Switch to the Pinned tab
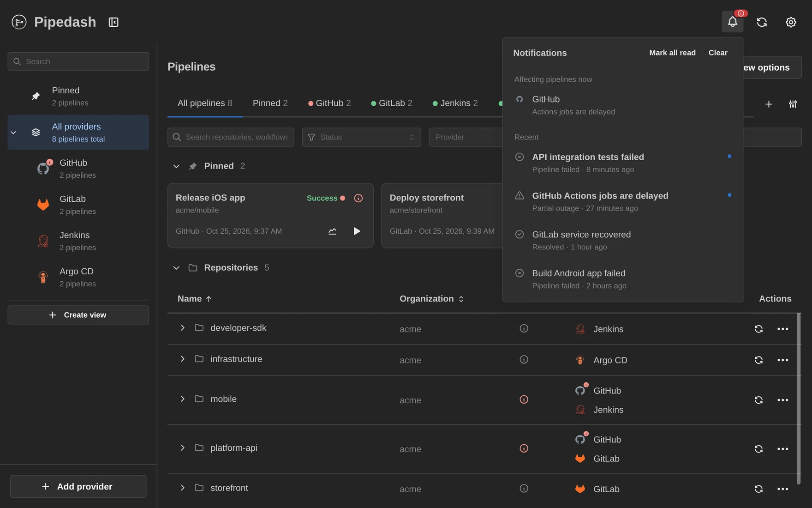Screen dimensions: 812x508 click(x=270, y=103)
